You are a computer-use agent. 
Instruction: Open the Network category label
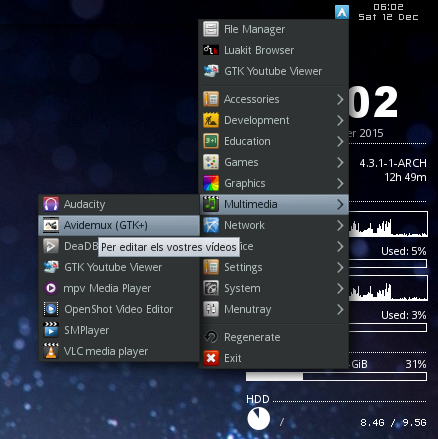(x=244, y=225)
